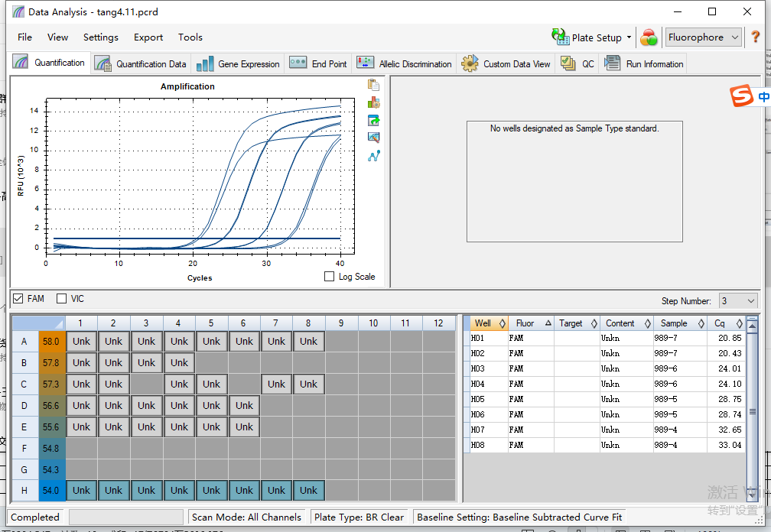Select all wells via corner cell
The image size is (771, 532).
[38, 323]
